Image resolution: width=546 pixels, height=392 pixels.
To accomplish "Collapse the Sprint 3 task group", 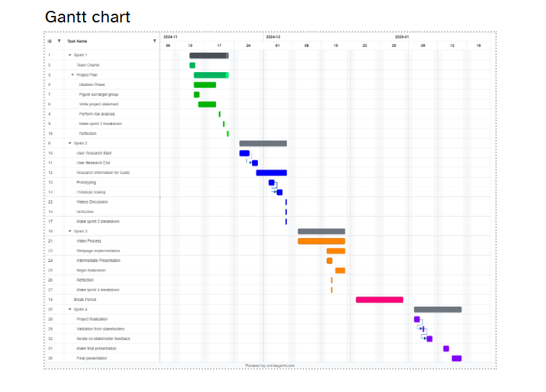I will pos(70,231).
